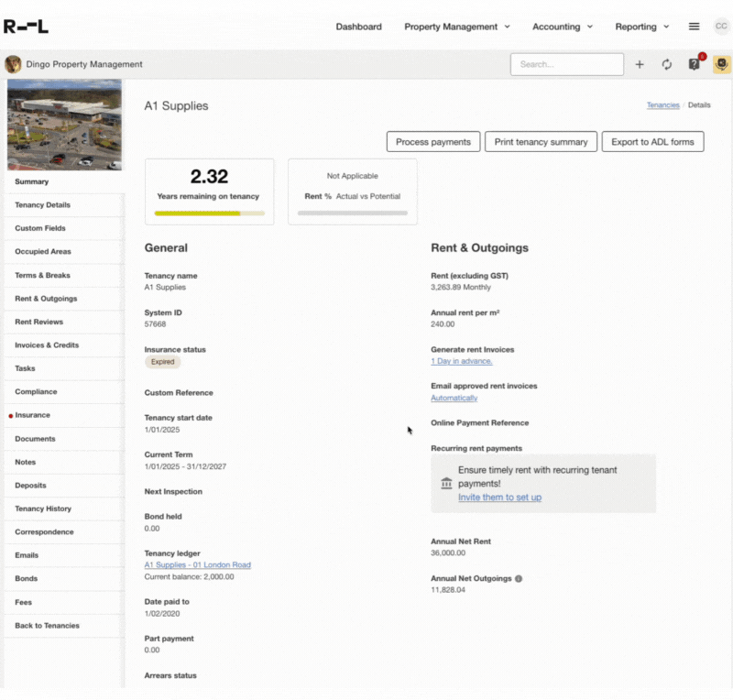The image size is (733, 700).
Task: Expand the Accounting dropdown menu
Action: [x=562, y=27]
